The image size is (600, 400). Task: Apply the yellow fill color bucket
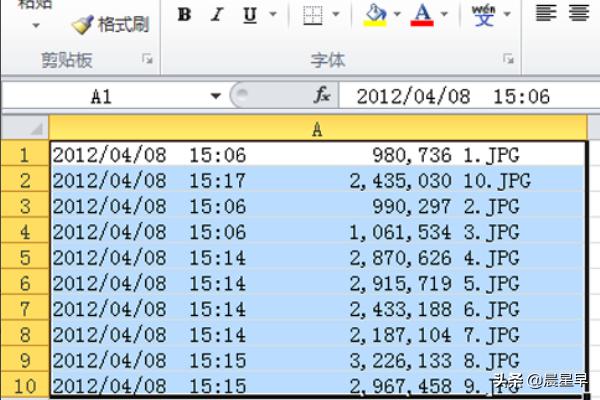point(376,14)
